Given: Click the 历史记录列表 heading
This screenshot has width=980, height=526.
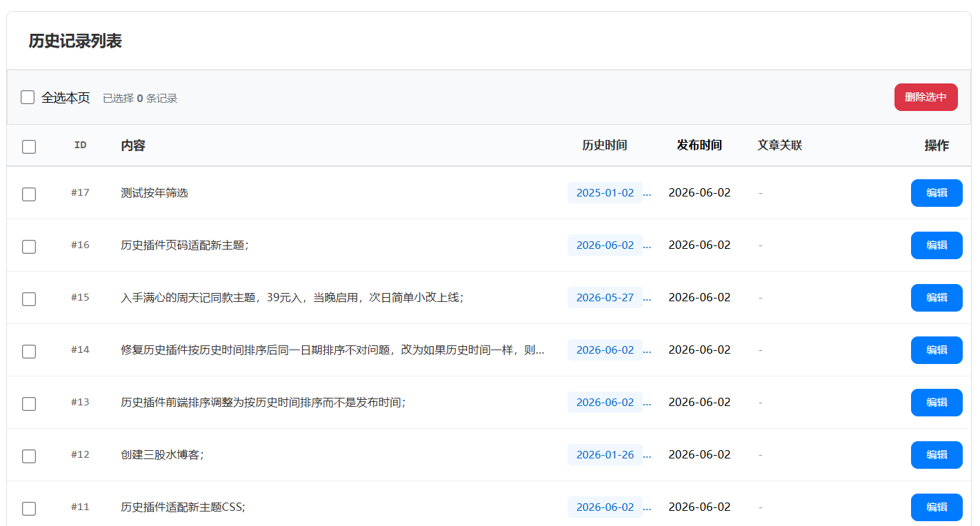Looking at the screenshot, I should pyautogui.click(x=75, y=41).
